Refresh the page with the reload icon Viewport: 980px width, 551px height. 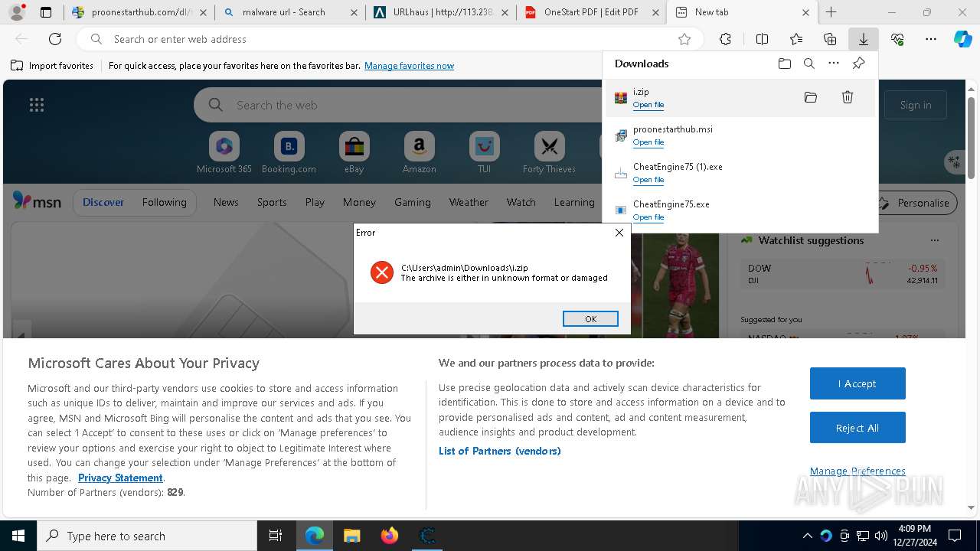tap(55, 39)
